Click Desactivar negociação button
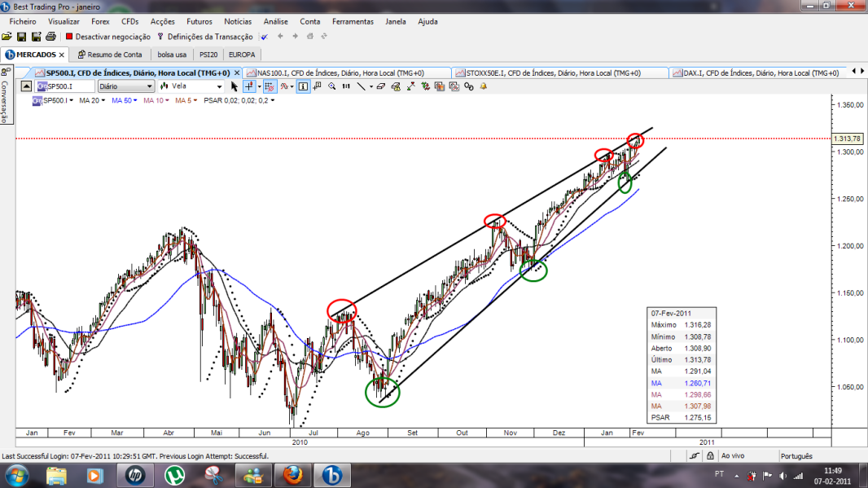Image resolution: width=868 pixels, height=488 pixels. coord(108,37)
